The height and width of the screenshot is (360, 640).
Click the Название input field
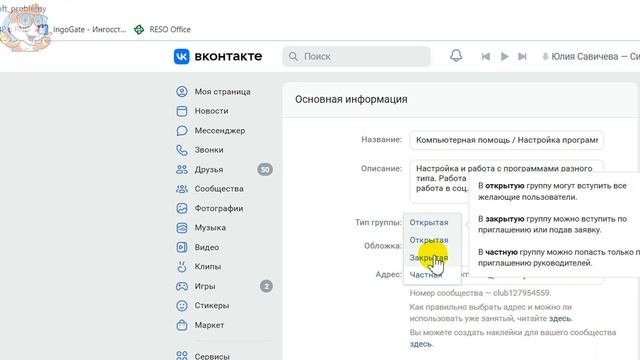pos(506,140)
